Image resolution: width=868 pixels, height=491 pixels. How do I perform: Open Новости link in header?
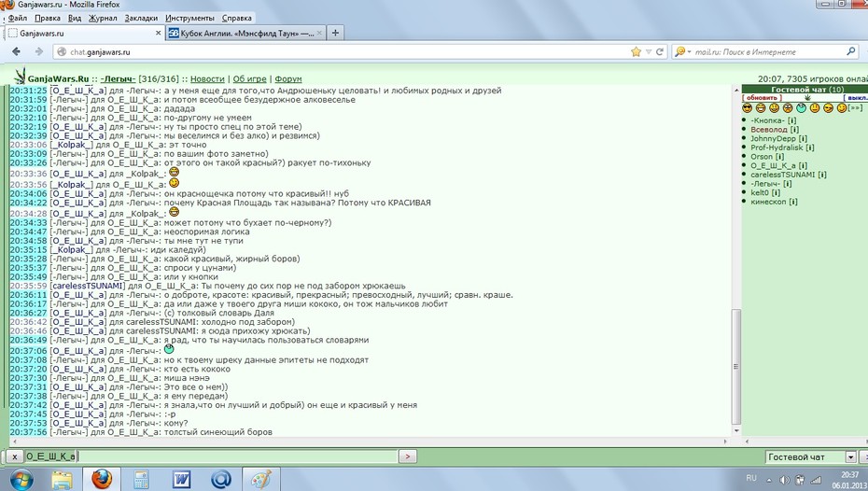click(207, 79)
